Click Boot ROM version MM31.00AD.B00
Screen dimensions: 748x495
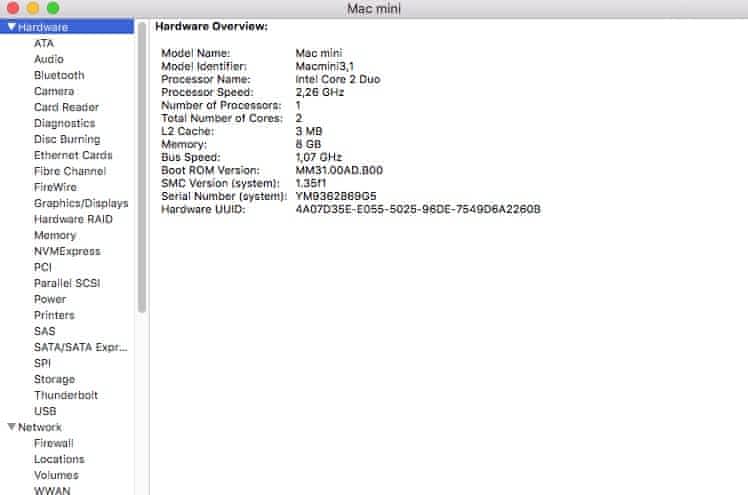coord(339,170)
